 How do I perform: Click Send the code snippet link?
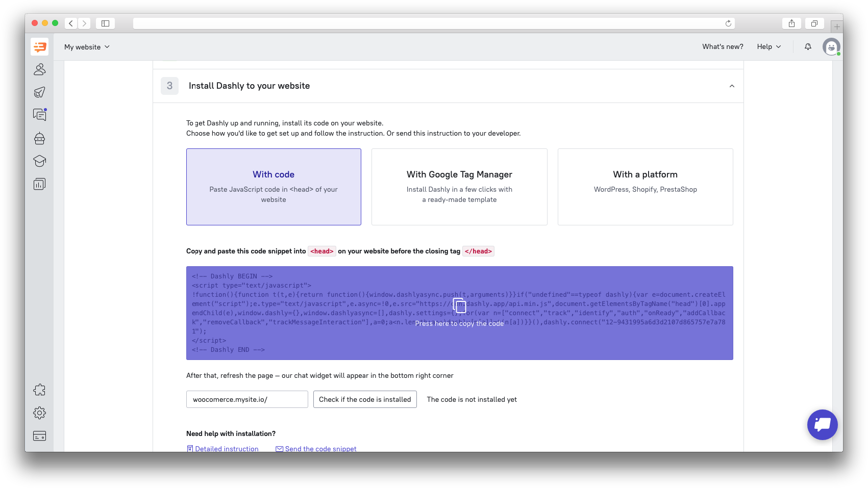tap(316, 449)
